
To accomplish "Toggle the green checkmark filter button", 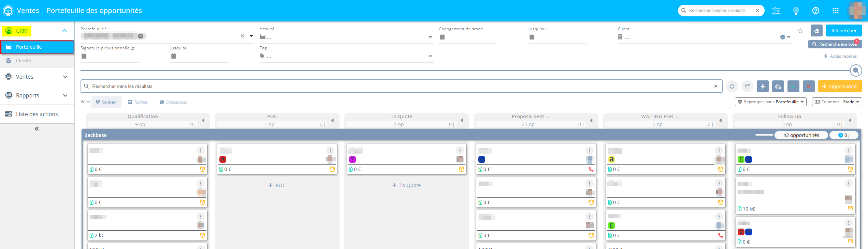I will pos(793,87).
